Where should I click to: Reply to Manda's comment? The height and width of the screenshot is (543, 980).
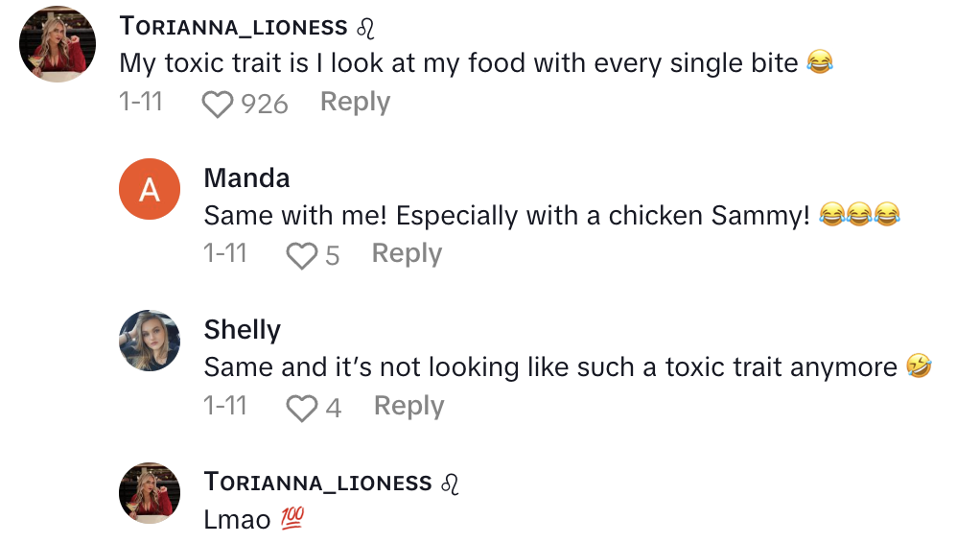pos(407,253)
